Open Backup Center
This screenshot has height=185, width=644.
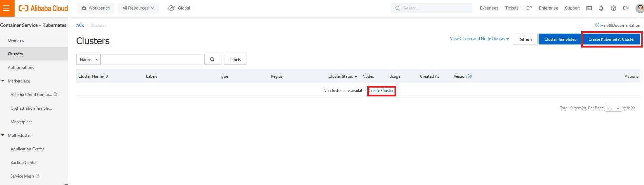[24, 162]
